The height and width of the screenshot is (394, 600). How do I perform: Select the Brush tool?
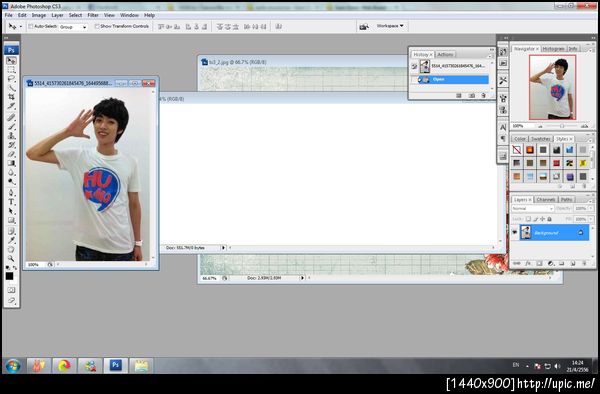coord(11,127)
